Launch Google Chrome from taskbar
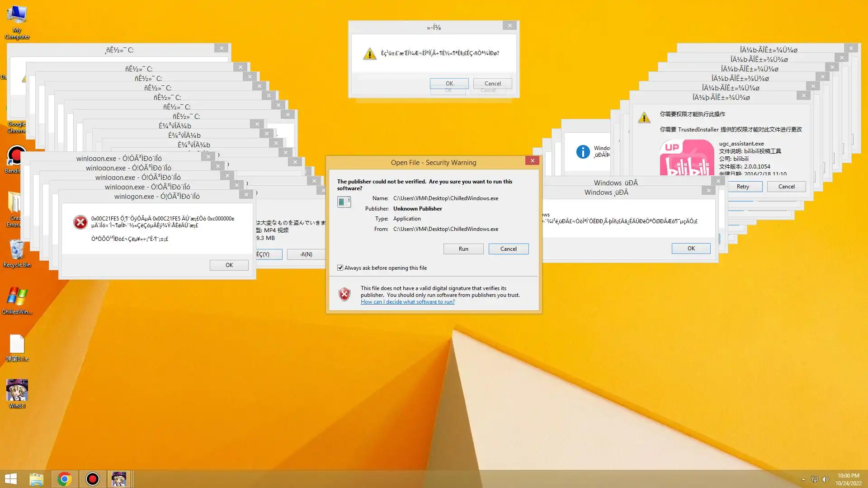Image resolution: width=868 pixels, height=488 pixels. pyautogui.click(x=64, y=479)
